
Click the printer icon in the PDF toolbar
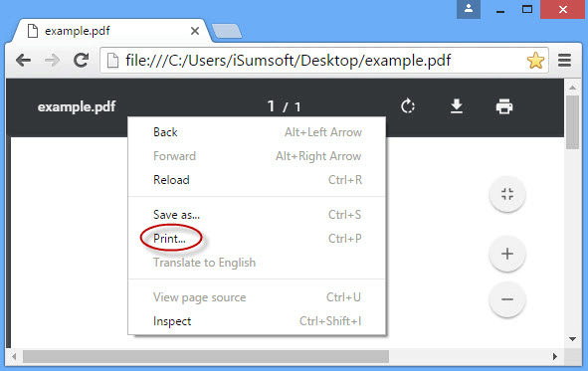click(504, 106)
